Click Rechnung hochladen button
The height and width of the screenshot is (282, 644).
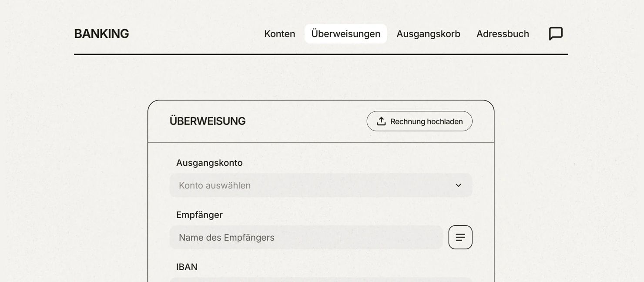419,121
